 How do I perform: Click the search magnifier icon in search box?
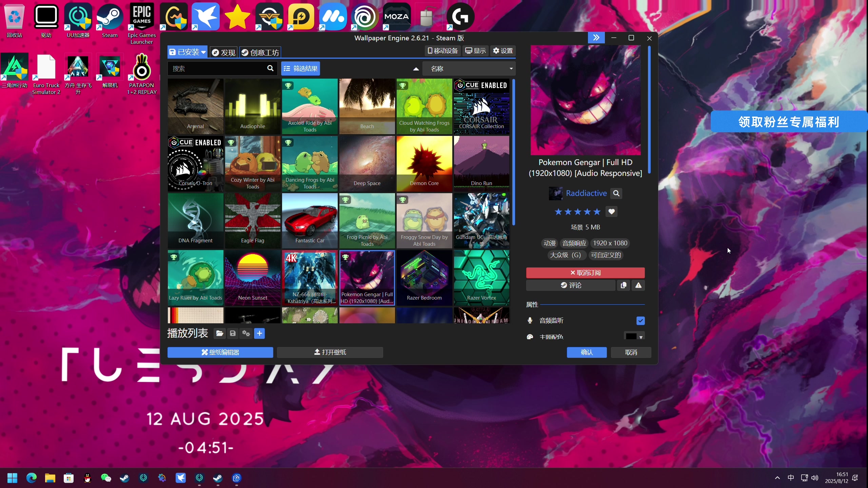(x=270, y=68)
